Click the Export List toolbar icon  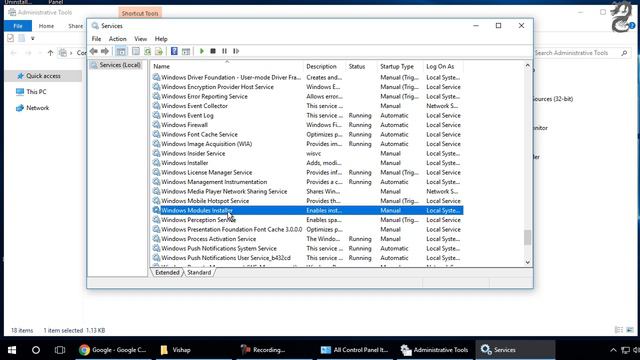click(159, 51)
